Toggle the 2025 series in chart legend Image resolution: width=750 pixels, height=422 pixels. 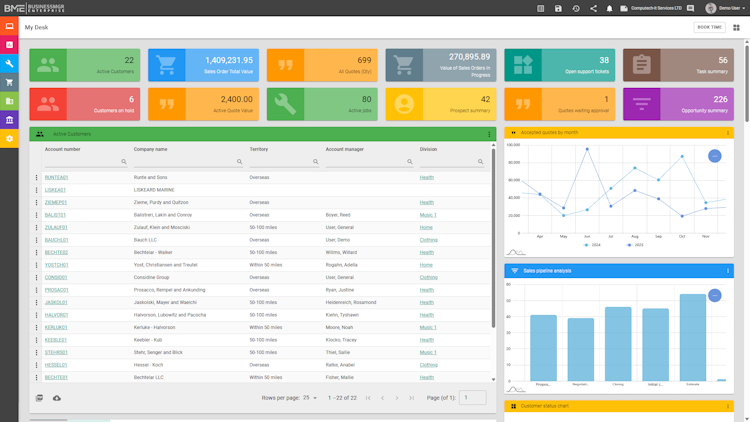(x=635, y=245)
